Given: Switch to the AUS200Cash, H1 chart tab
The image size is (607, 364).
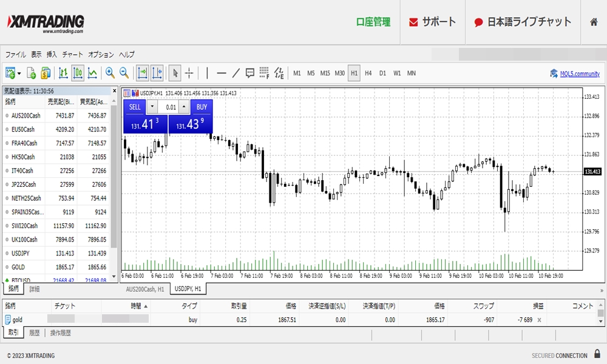Looking at the screenshot, I should (145, 289).
